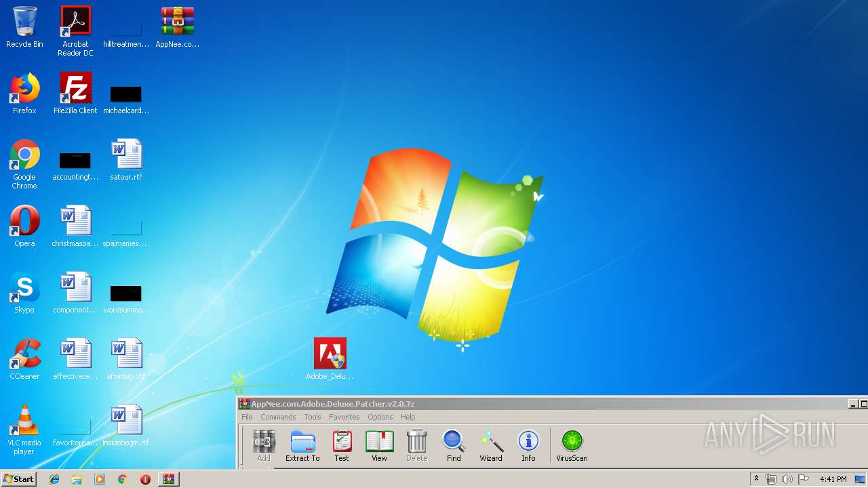Launch the Wizard in WinRAR
Screen dimensions: 868x488
click(x=491, y=446)
